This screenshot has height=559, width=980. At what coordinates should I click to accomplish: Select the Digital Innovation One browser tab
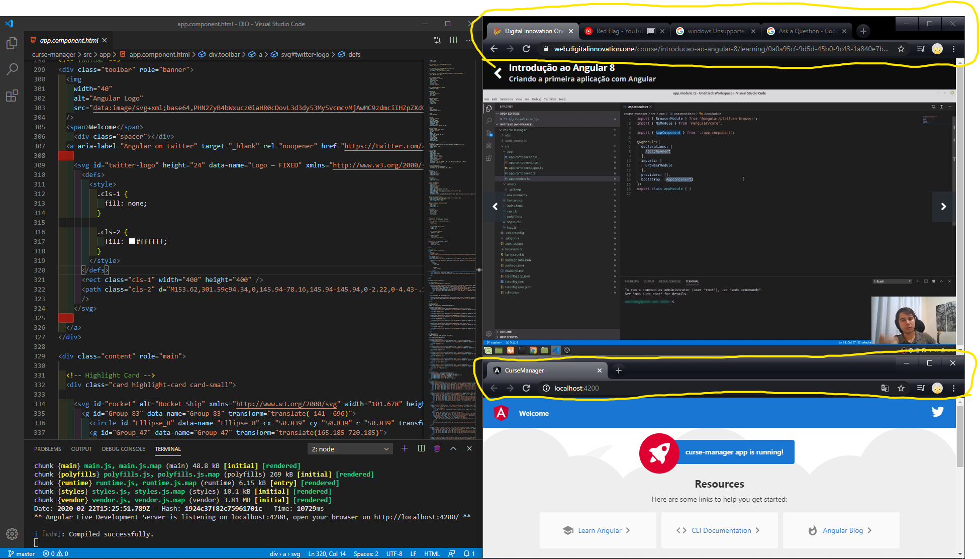[x=534, y=31]
